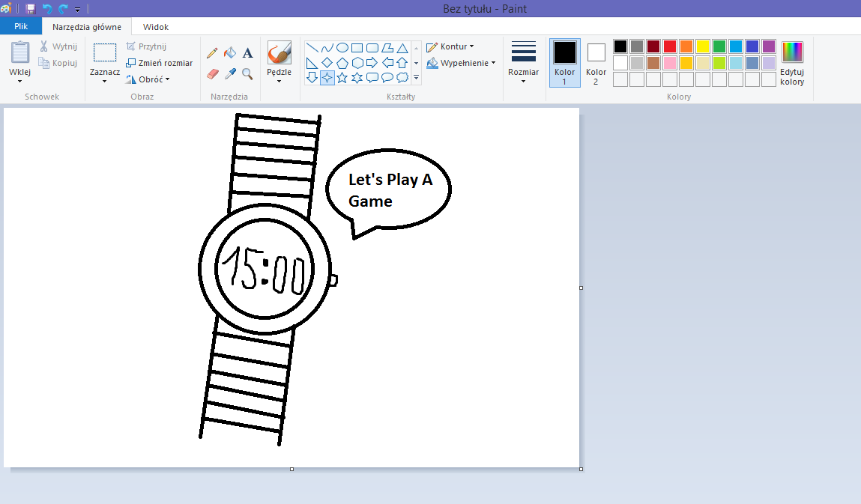The width and height of the screenshot is (861, 504).
Task: Click the Wklej paste clipboard button
Action: click(19, 52)
